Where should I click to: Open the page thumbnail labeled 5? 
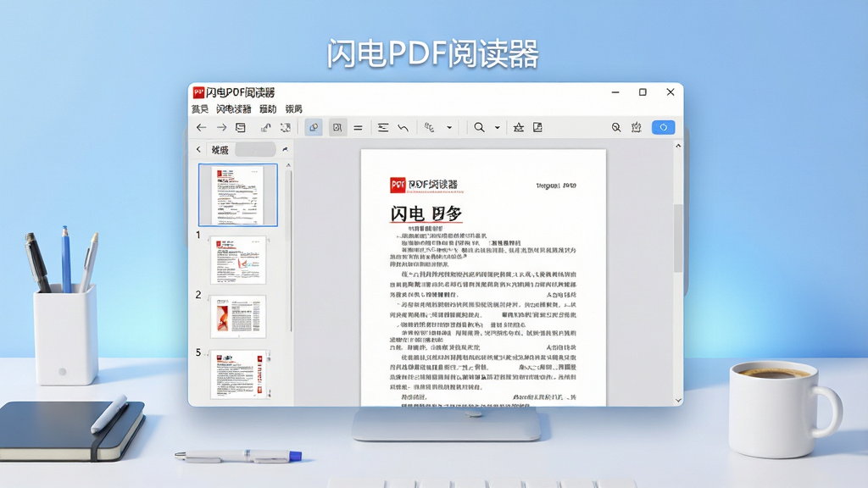(240, 374)
